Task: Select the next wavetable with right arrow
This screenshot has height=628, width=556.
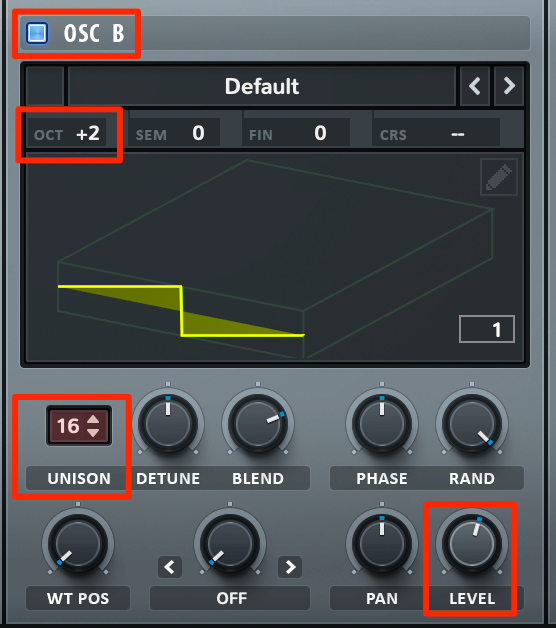Action: [x=509, y=86]
